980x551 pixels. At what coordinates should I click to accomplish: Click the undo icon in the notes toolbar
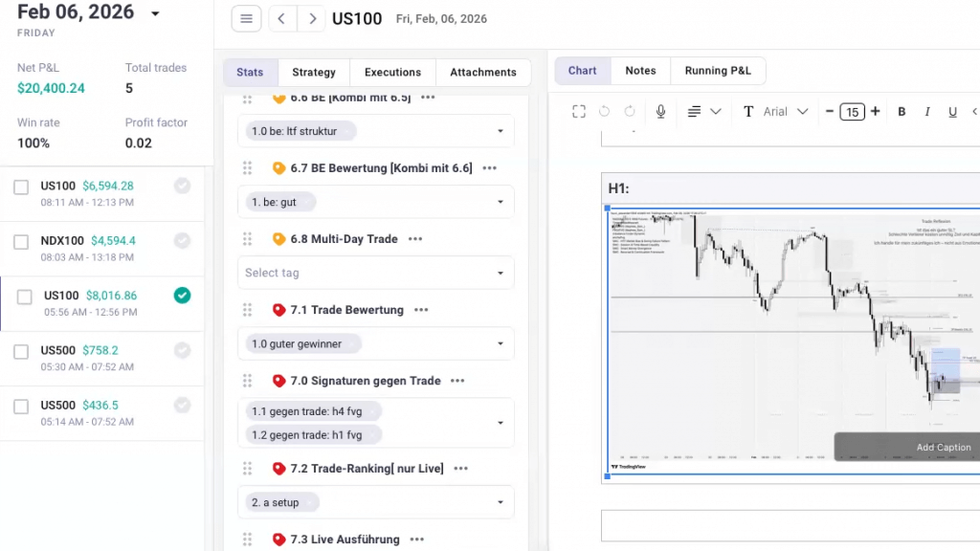click(603, 111)
